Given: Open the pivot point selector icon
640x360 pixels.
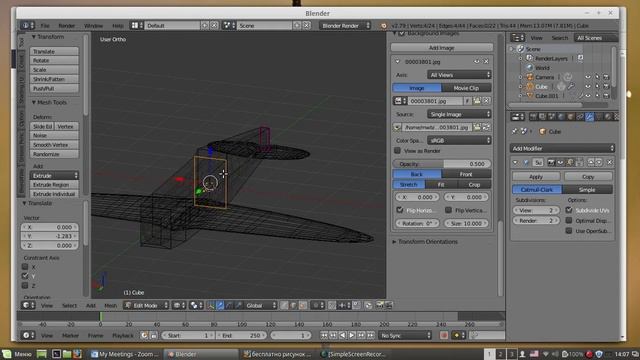Looking at the screenshot, I should 196,305.
